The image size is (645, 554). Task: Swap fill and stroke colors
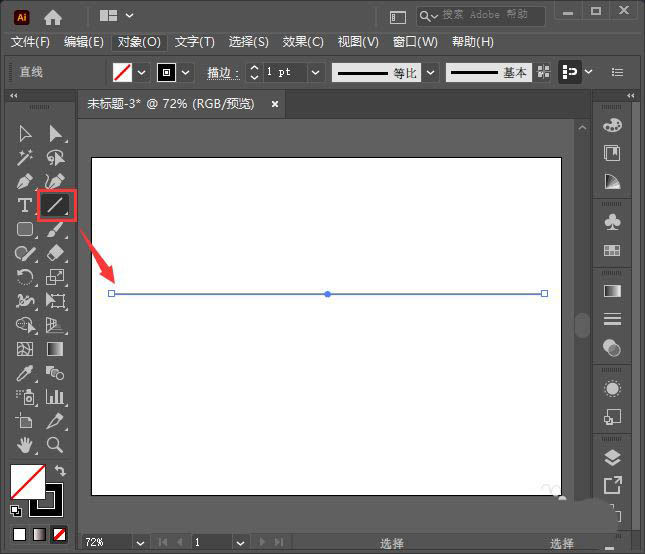(x=60, y=471)
